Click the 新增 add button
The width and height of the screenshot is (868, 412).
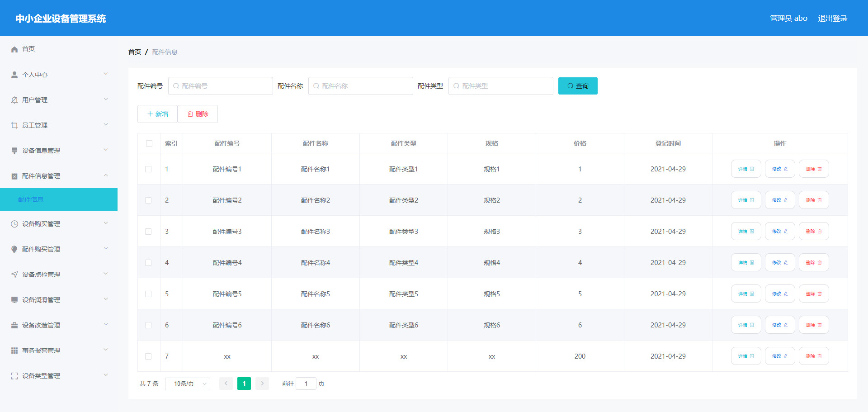[x=157, y=114]
